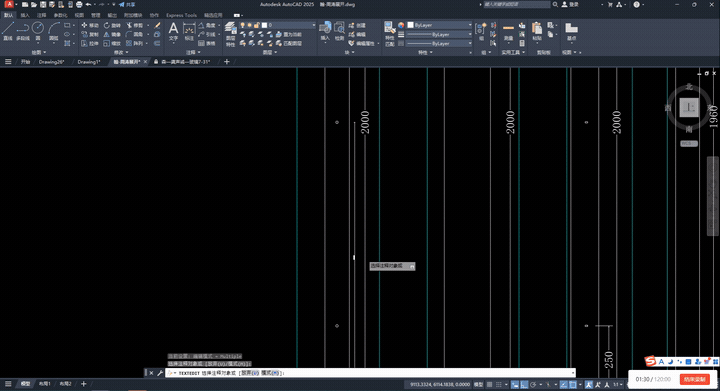
Task: Expand the Draw (绘图) panel
Action: pyautogui.click(x=39, y=52)
